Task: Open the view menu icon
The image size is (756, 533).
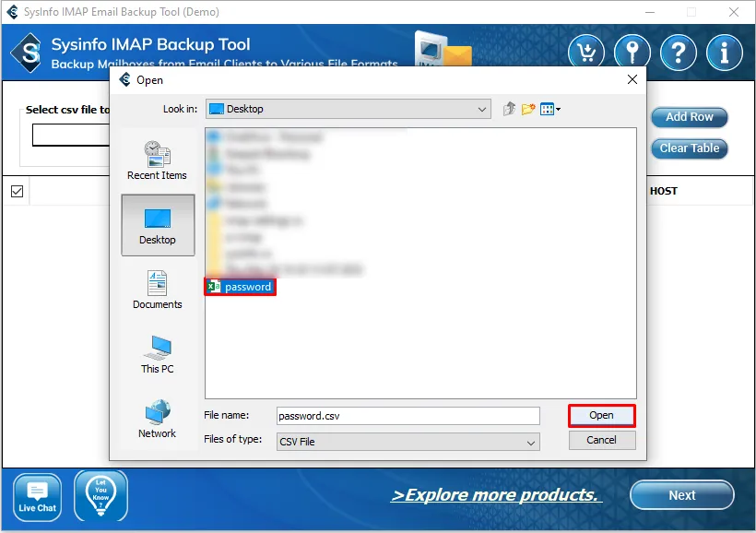Action: pyautogui.click(x=550, y=109)
